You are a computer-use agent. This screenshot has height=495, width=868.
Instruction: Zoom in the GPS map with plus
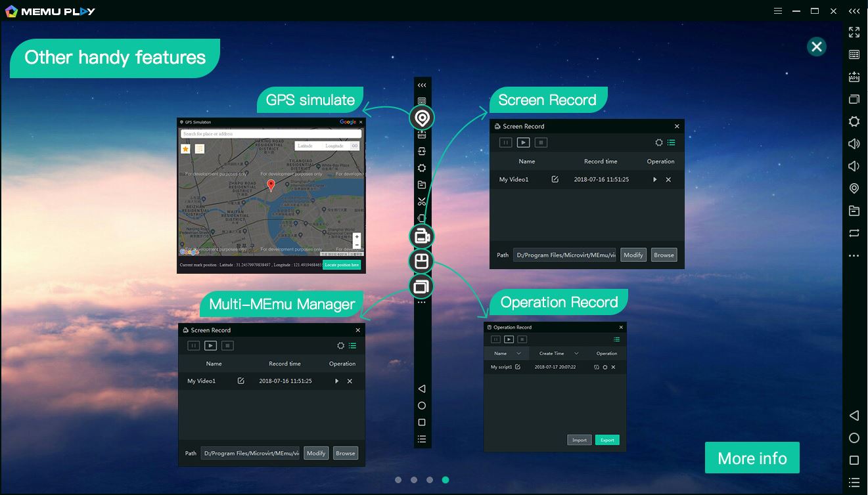357,236
